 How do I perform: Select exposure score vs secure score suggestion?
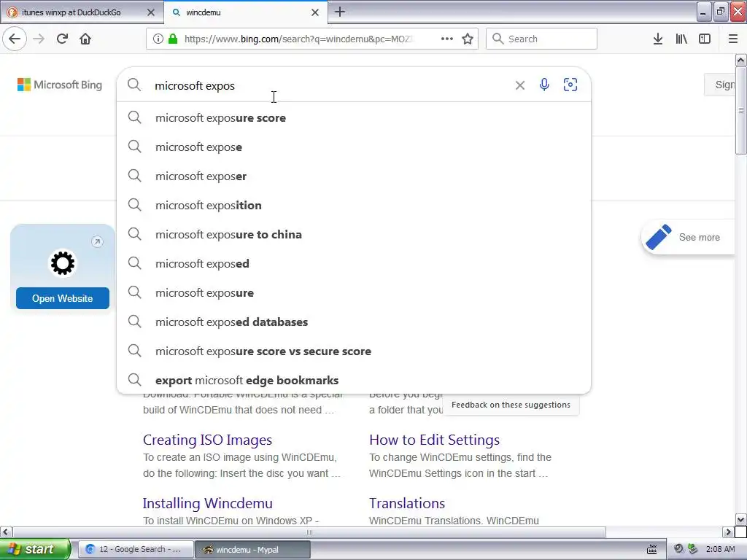pyautogui.click(x=354, y=351)
